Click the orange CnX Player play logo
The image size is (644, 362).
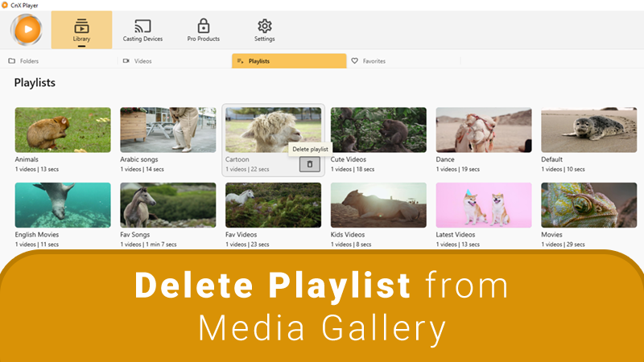[x=27, y=30]
